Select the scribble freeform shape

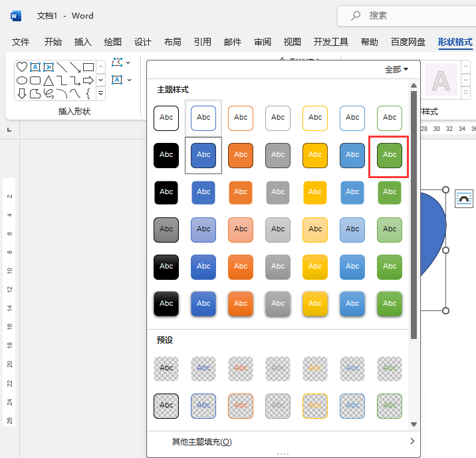48,94
